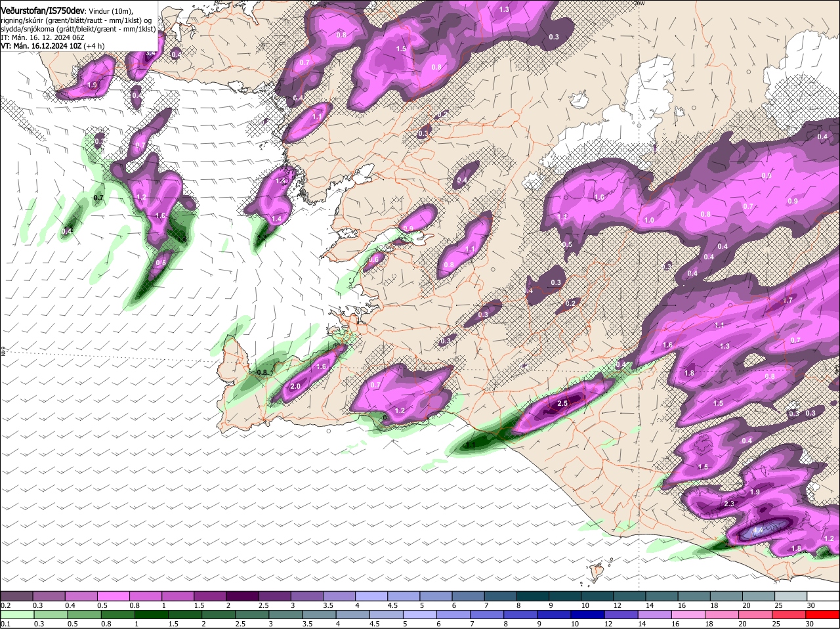
Task: Click the 'Veðurstofan/IS750dev' title text
Action: (43, 11)
